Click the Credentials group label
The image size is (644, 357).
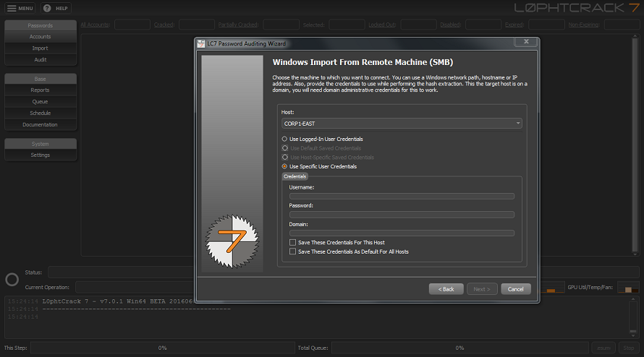pyautogui.click(x=295, y=176)
